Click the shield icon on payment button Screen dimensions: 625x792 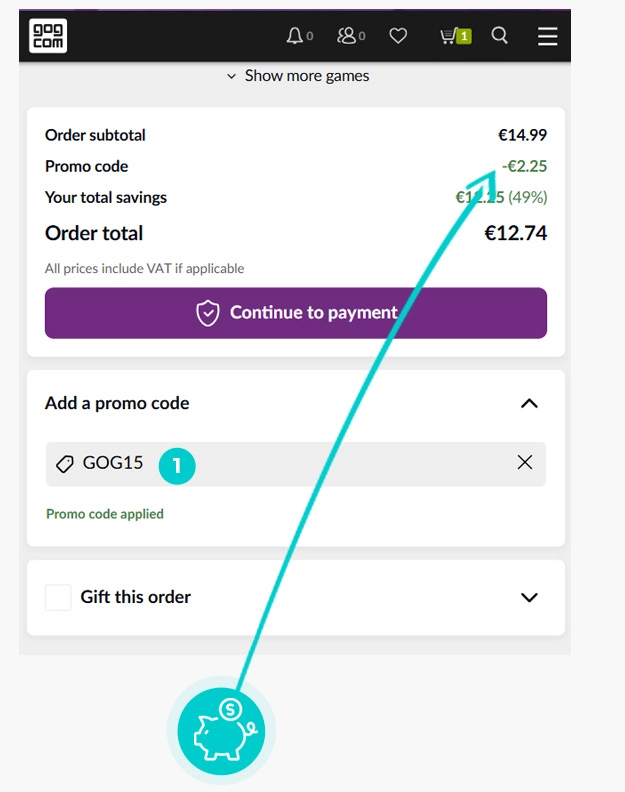[x=208, y=313]
